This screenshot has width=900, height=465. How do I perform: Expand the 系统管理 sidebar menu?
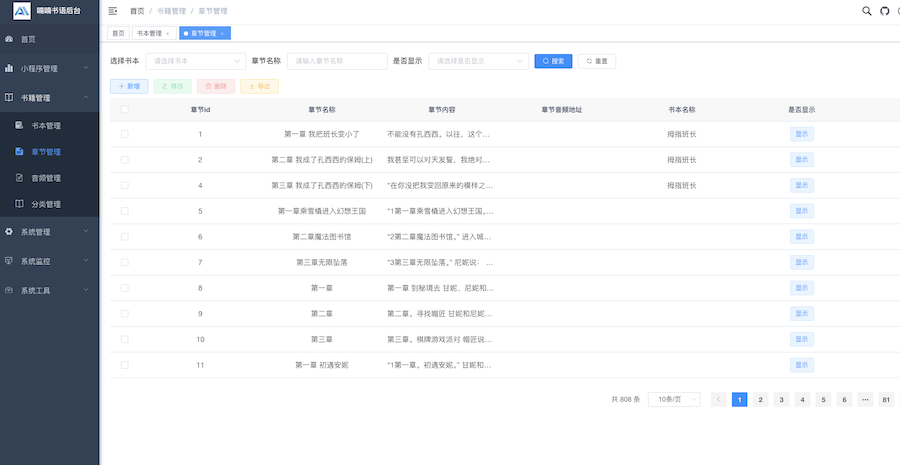50,232
